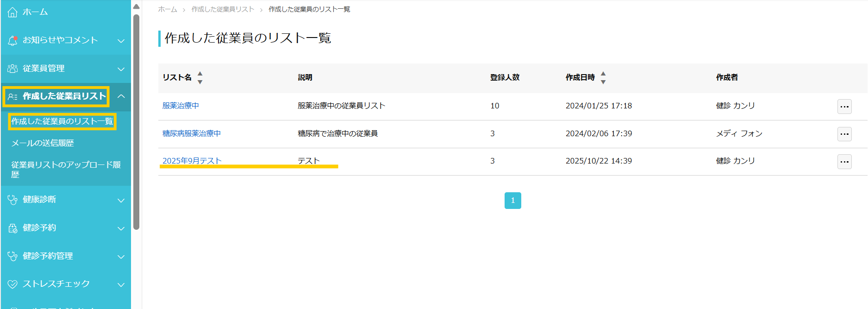This screenshot has height=309, width=868.
Task: Sort リスト名 column descending arrow
Action: pos(200,82)
